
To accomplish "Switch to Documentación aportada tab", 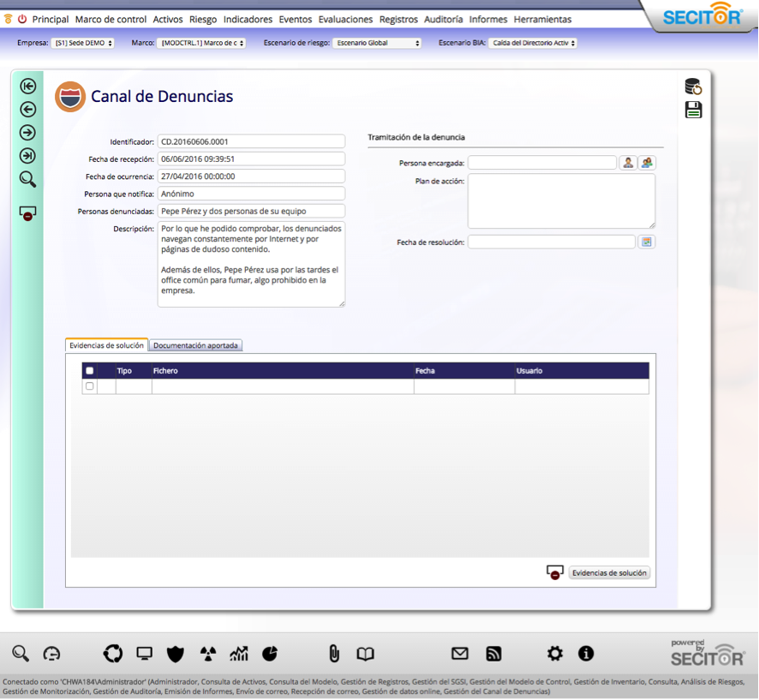I will click(196, 345).
